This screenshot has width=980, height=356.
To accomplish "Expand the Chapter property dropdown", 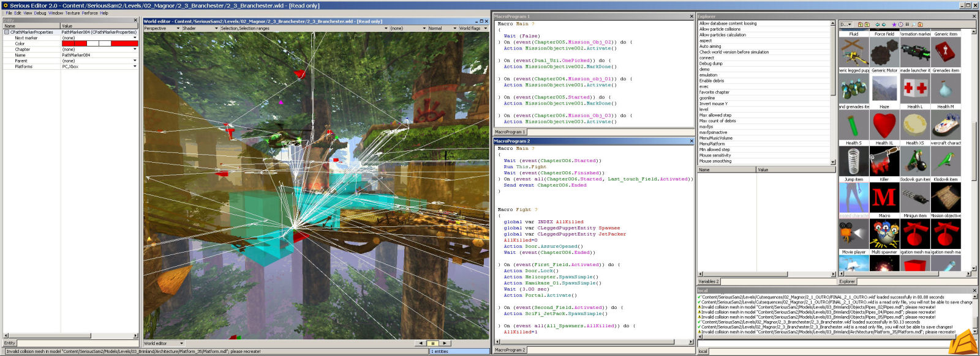I will coord(135,50).
